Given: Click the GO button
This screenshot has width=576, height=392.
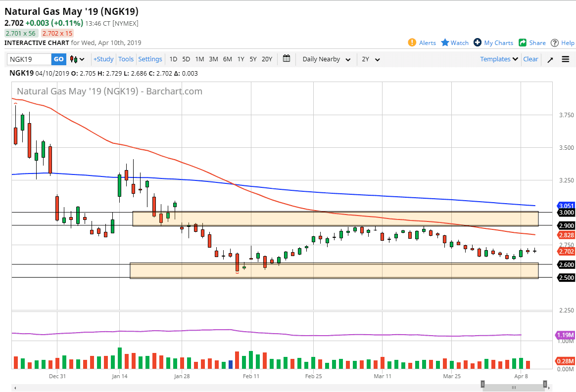Looking at the screenshot, I should click(59, 59).
